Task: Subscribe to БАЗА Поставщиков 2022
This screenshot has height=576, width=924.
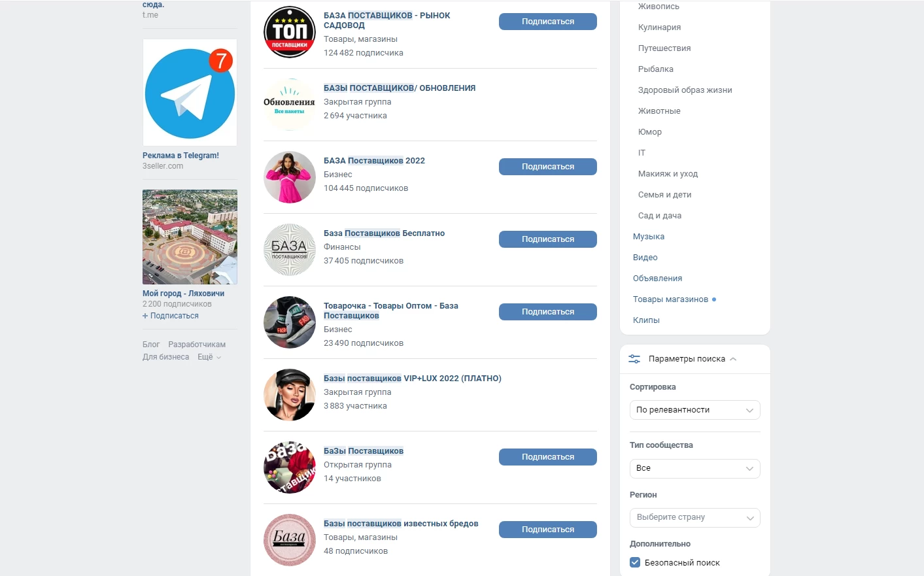Action: pos(548,167)
